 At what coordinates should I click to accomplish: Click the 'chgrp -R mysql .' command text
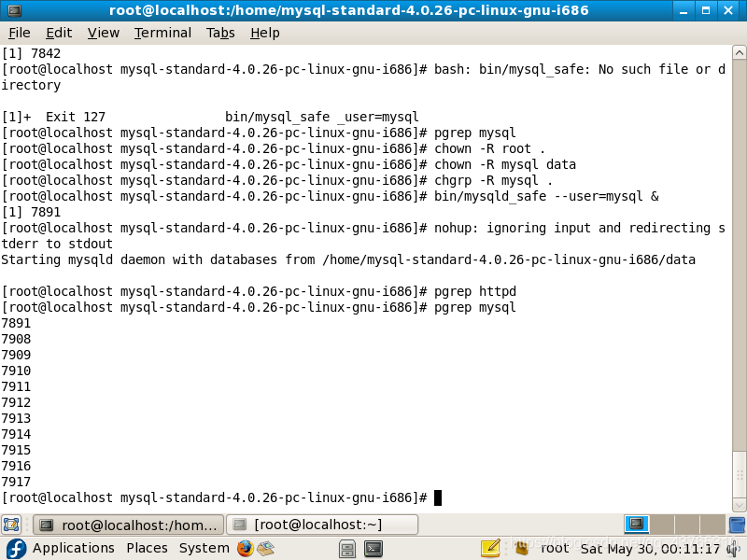493,180
